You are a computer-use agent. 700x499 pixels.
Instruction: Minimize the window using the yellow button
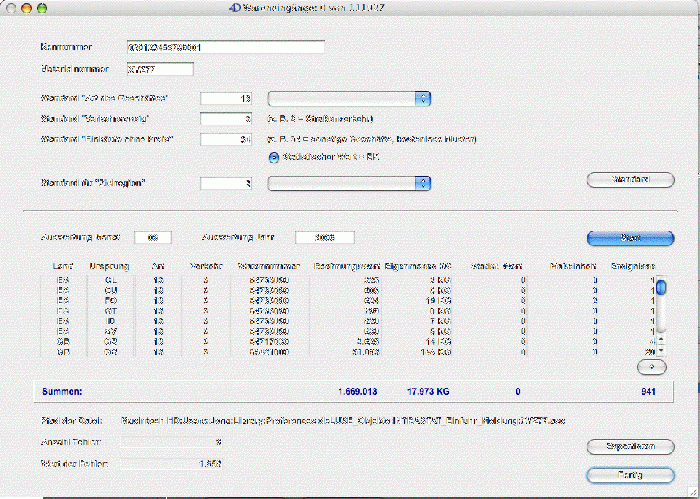pyautogui.click(x=27, y=7)
